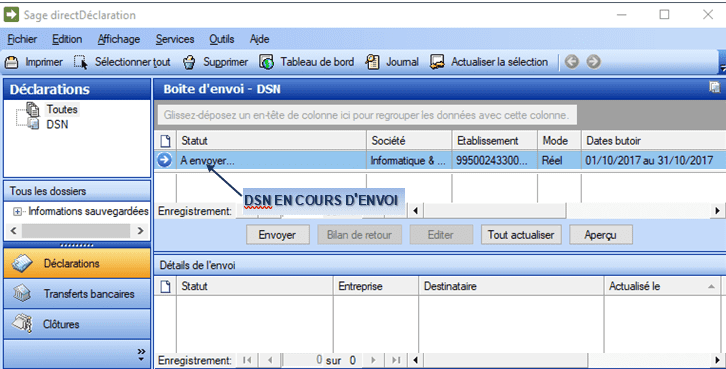Open the Outils menu
The height and width of the screenshot is (369, 726).
coord(221,39)
